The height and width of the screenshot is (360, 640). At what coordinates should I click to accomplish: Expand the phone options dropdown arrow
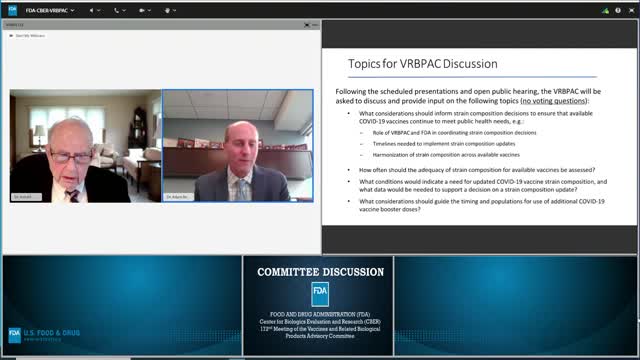pos(124,11)
